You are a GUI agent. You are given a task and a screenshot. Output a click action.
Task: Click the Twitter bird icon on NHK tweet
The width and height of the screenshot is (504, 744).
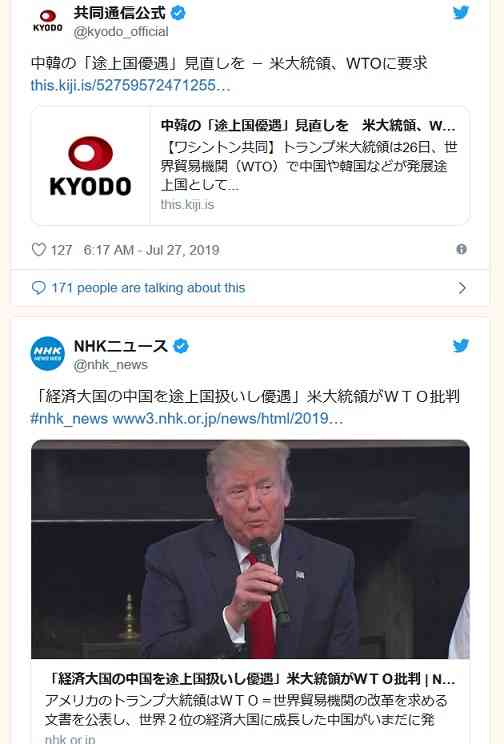461,345
